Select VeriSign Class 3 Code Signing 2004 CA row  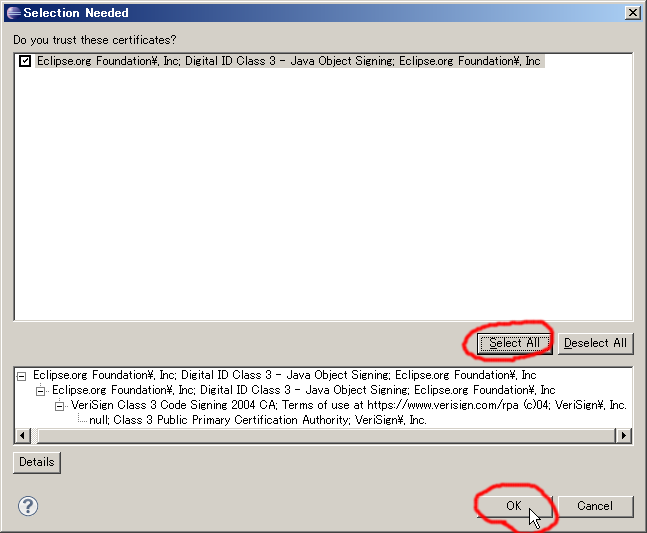pos(349,405)
